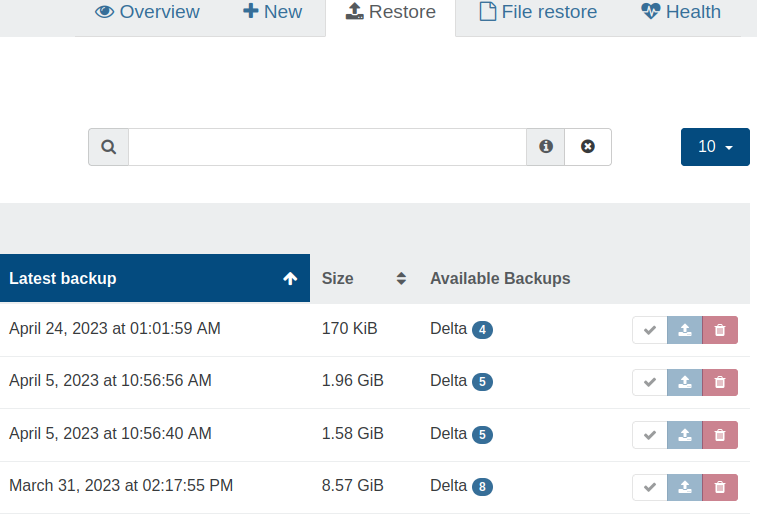Screen dimensions: 757x517
Task: Click the search magnifier icon
Action: click(x=109, y=147)
